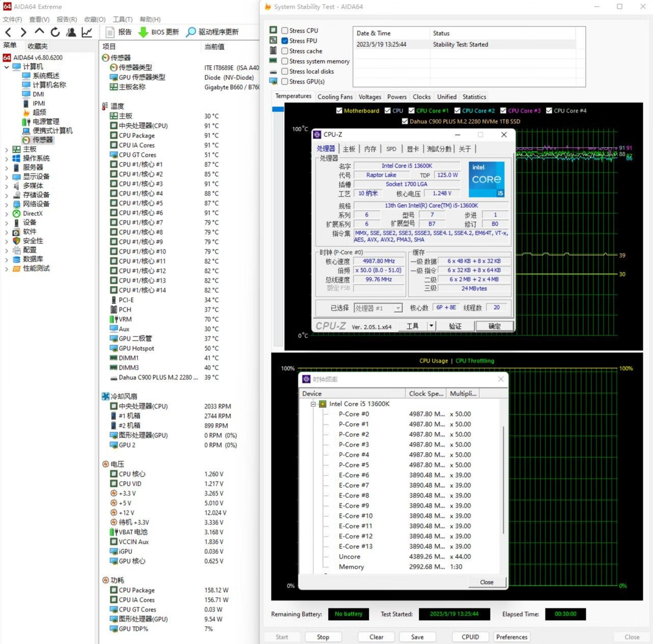
Task: Click the 报告 report toolbar icon
Action: coord(110,32)
